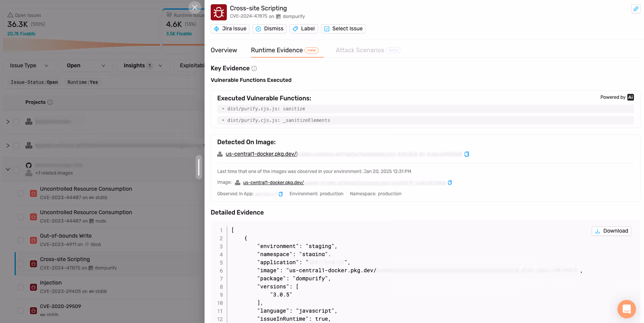644x323 pixels.
Task: Select the Open Issues 36.3K card
Action: [82, 30]
